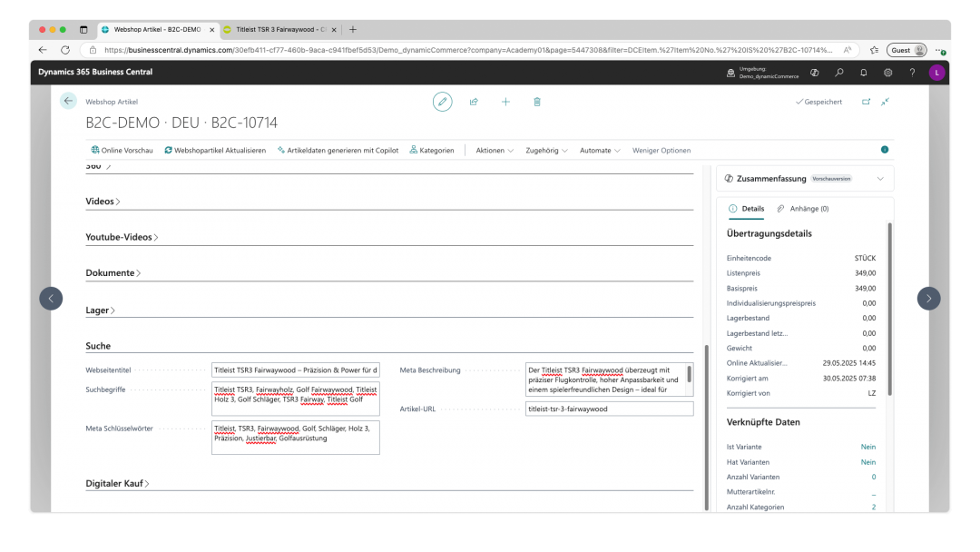Collapse the Suche section header
The height and width of the screenshot is (552, 980).
pos(98,346)
